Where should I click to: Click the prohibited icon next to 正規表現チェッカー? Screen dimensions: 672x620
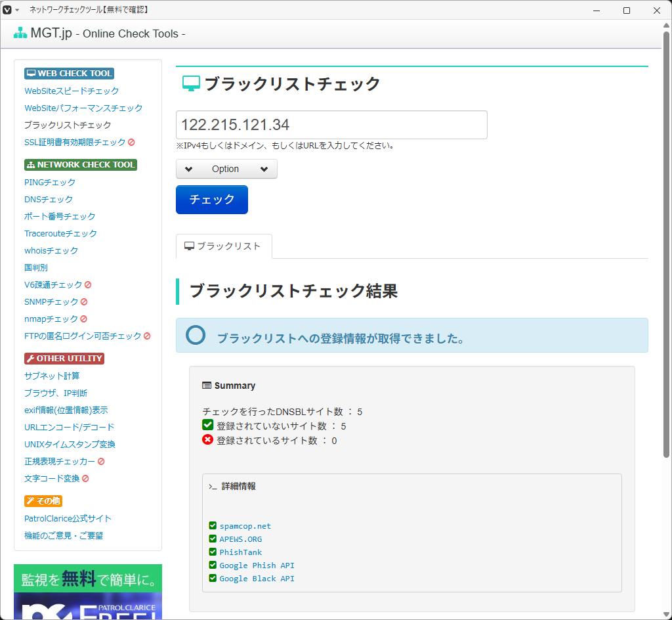101,461
